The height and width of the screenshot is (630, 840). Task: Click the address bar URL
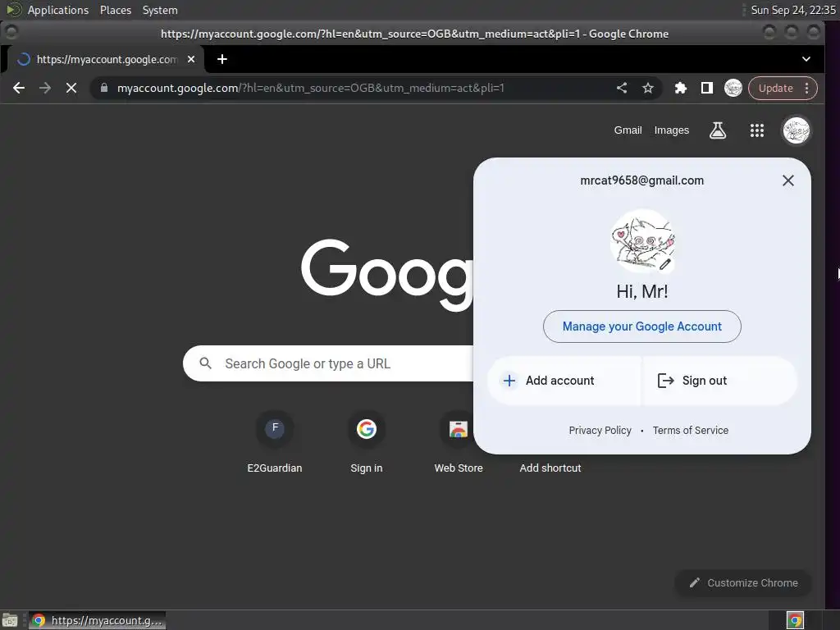[311, 88]
